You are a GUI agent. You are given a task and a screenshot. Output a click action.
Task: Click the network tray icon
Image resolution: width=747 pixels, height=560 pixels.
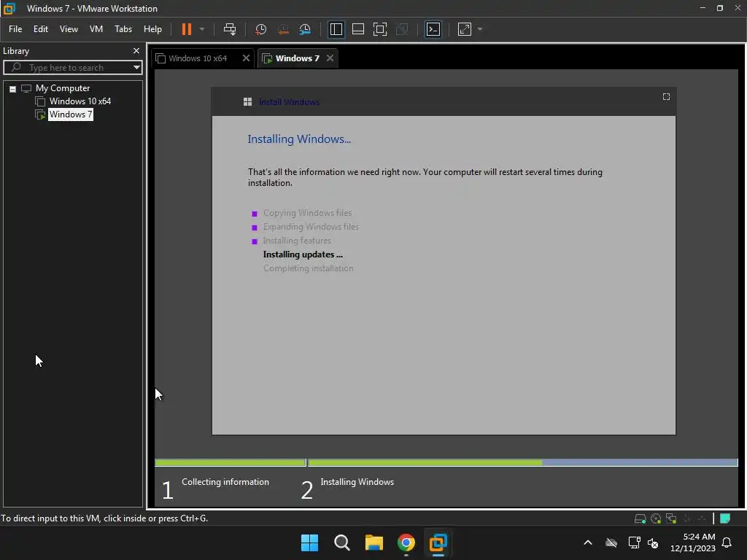coord(634,542)
